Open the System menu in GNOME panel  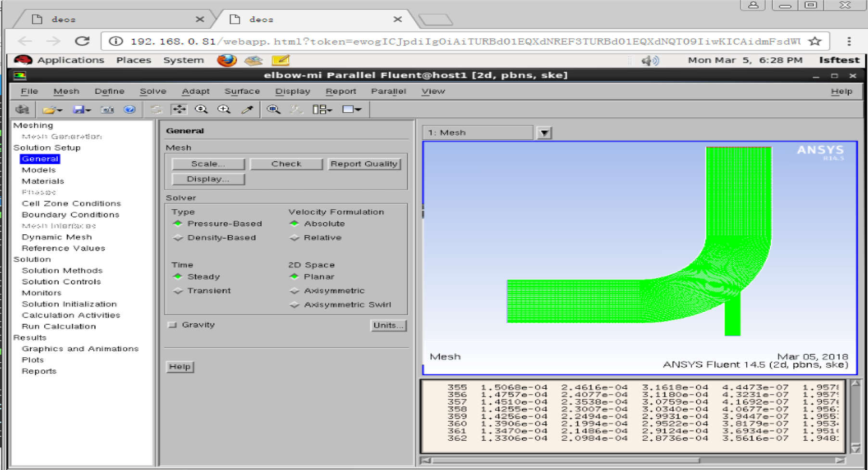click(x=183, y=60)
